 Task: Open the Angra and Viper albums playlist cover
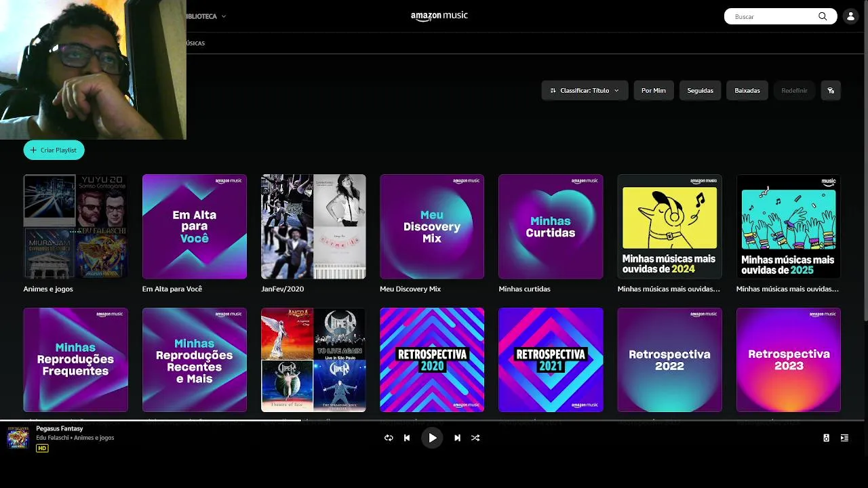pos(313,360)
